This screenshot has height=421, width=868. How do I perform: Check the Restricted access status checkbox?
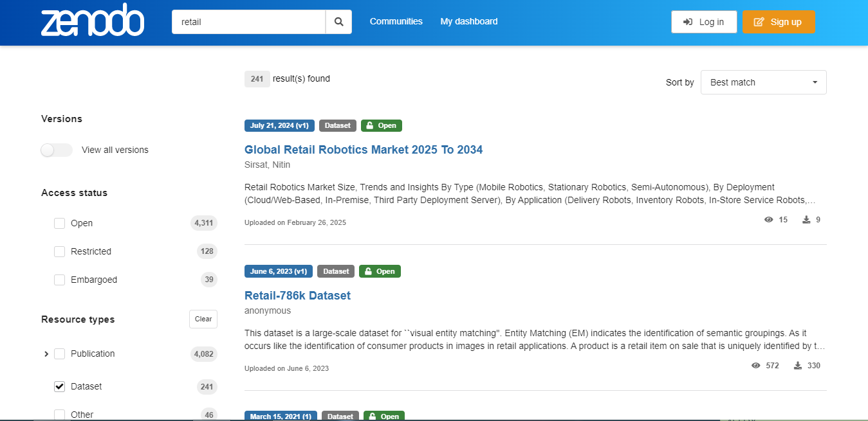[59, 251]
